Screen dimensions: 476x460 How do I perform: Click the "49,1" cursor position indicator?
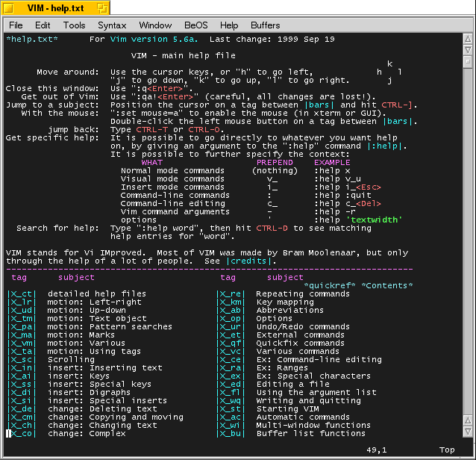377,450
